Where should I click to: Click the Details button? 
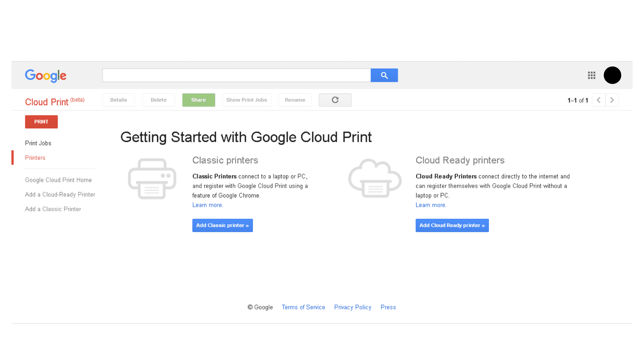coord(119,100)
